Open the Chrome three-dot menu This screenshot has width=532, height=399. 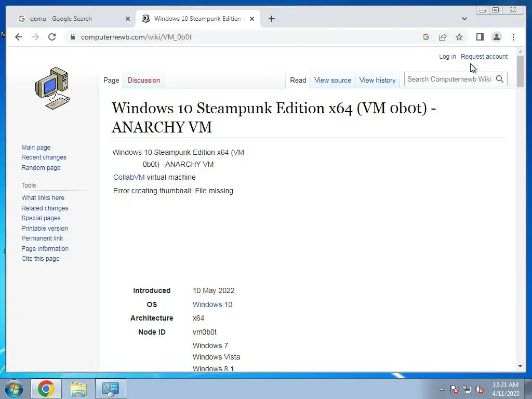tap(513, 37)
